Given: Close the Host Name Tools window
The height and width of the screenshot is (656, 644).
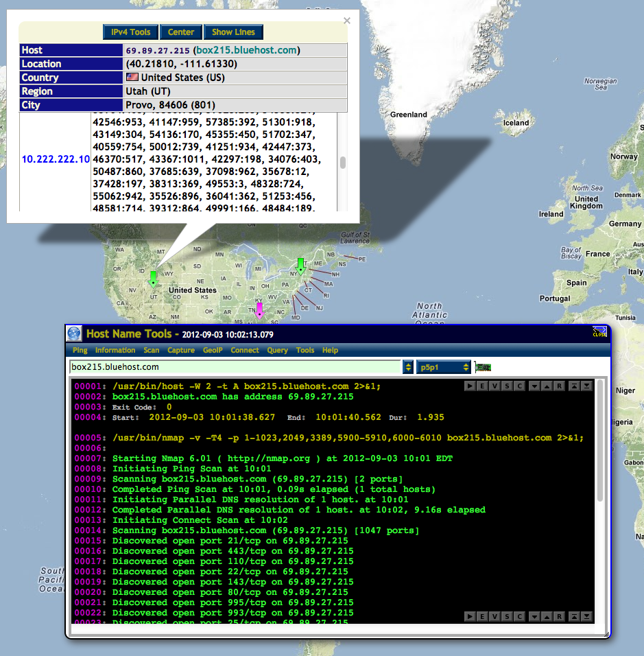Looking at the screenshot, I should [599, 332].
